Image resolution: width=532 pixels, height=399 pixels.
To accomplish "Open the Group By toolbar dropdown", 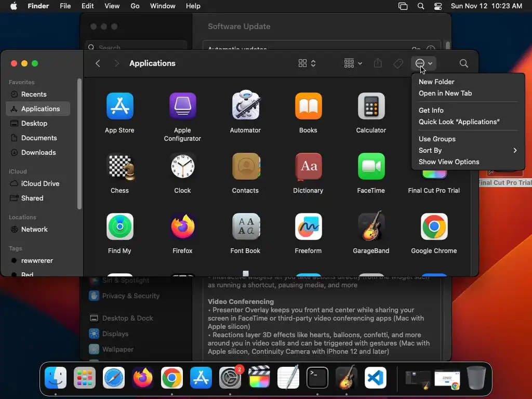I will tap(353, 63).
